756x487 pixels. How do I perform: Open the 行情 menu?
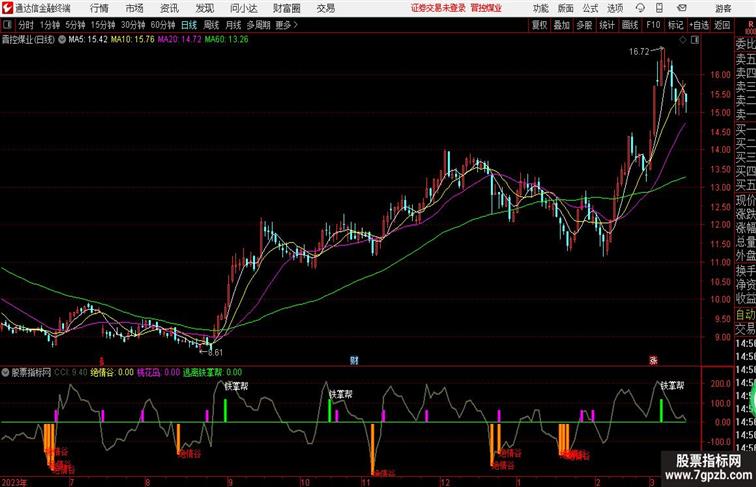[x=99, y=8]
